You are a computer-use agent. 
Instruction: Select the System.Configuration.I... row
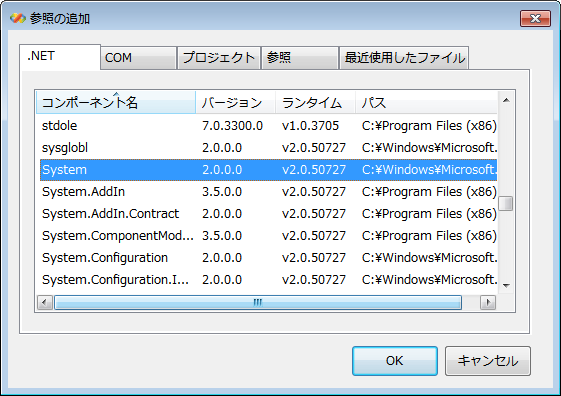268,280
